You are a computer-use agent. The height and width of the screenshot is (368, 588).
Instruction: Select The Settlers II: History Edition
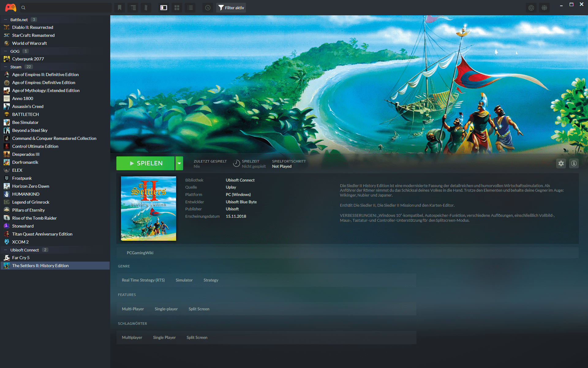coord(55,266)
